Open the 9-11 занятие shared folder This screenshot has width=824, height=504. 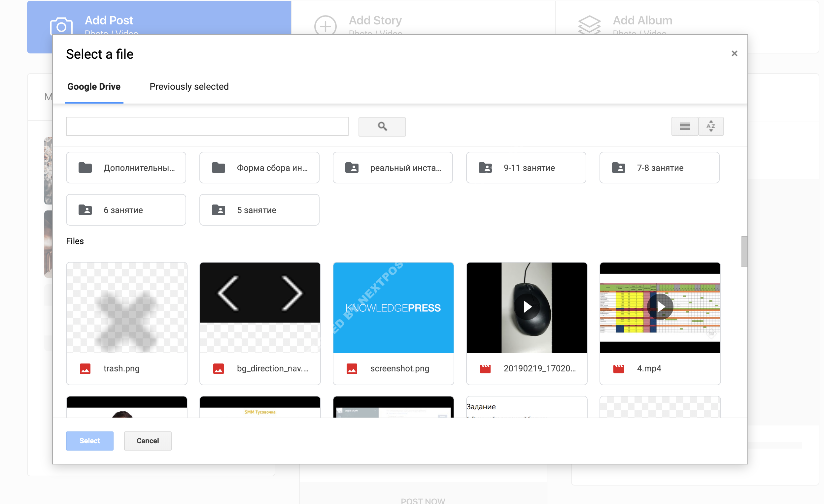526,168
